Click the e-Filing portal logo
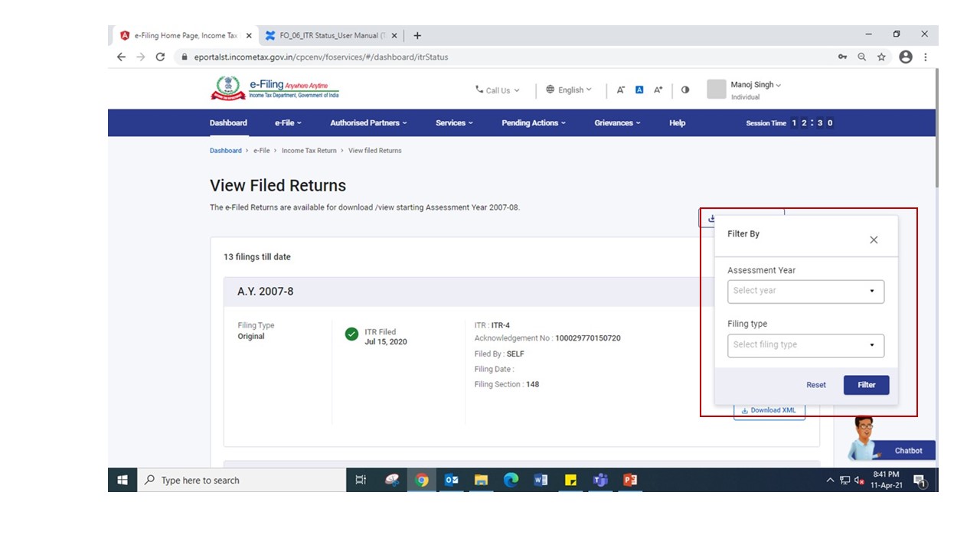Viewport: 980px width, 551px height. 275,89
